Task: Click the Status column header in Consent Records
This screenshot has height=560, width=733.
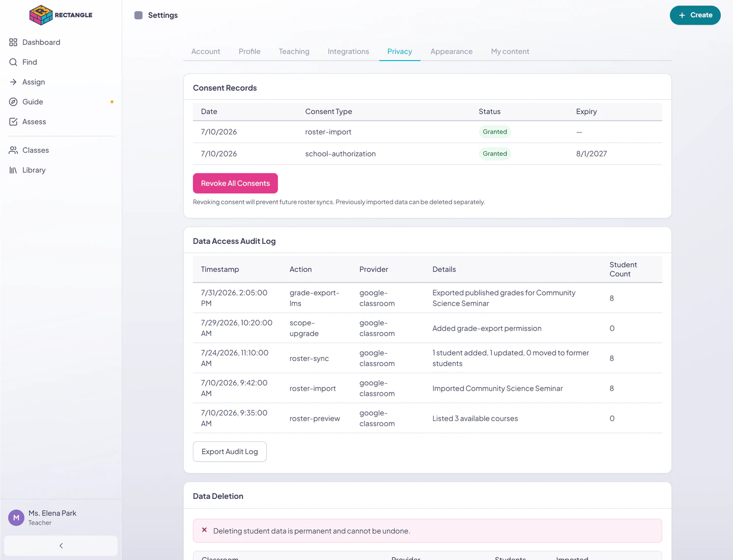Action: click(x=490, y=111)
